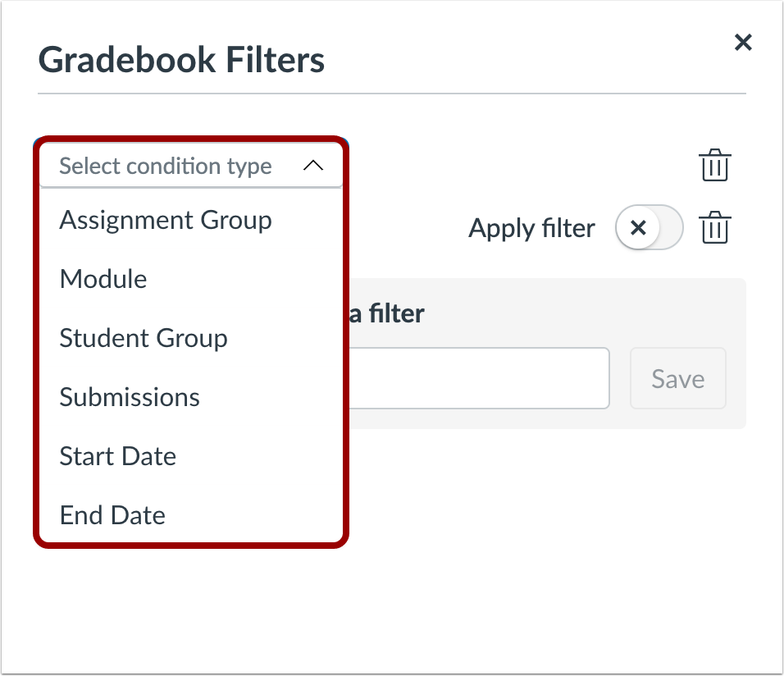This screenshot has width=784, height=676.
Task: Click the "Gradebook Filters" heading
Action: (181, 61)
